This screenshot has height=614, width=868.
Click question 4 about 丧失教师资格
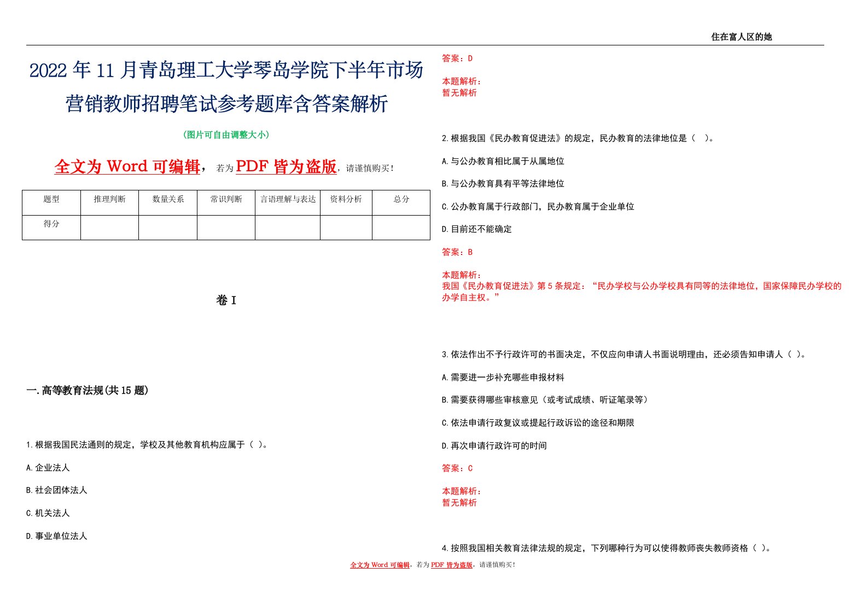[x=607, y=548]
